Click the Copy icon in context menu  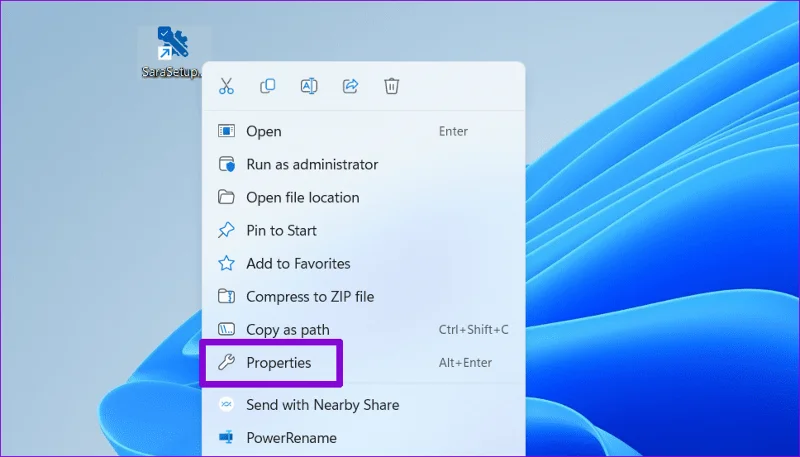267,86
